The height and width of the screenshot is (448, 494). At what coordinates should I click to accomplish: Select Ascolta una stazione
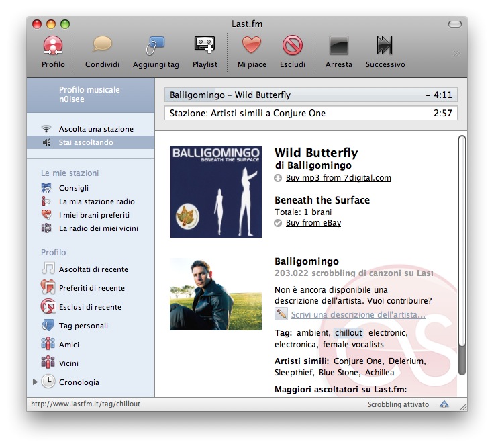point(91,129)
